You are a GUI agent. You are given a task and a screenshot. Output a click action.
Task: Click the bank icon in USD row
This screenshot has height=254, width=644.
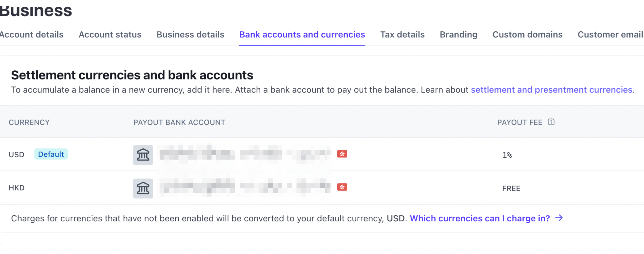pyautogui.click(x=143, y=155)
